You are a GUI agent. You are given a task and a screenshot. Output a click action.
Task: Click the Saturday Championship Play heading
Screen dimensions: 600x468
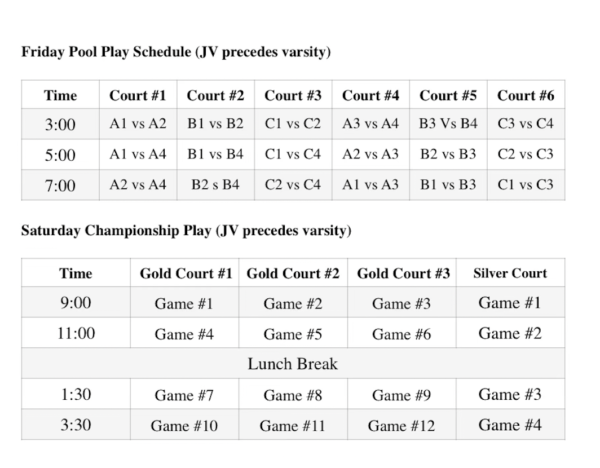186,231
